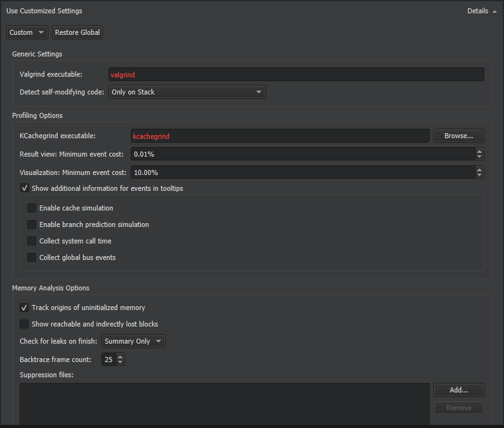504x428 pixels.
Task: Increase Backtrace frame count value
Action: [x=121, y=356]
